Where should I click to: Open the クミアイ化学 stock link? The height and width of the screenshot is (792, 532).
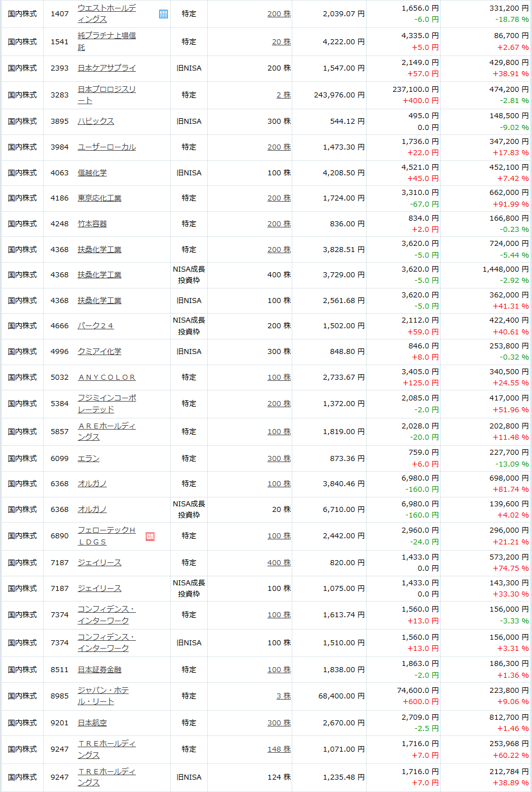(x=99, y=351)
